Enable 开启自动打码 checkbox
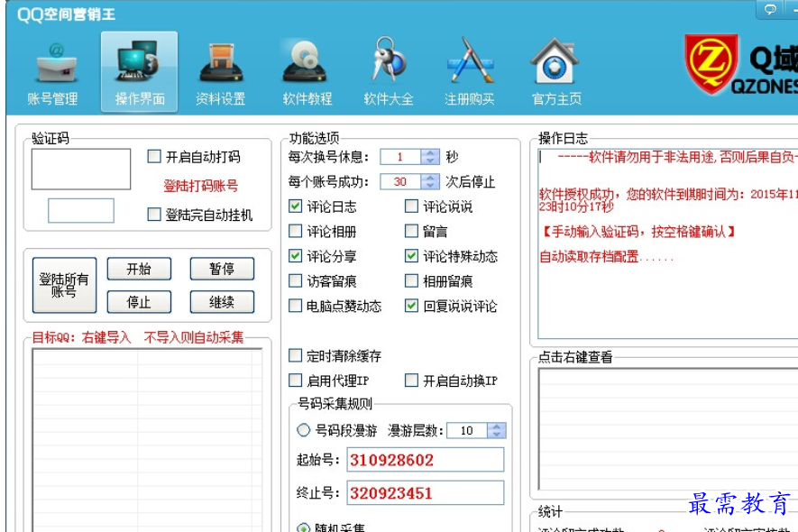 click(x=153, y=156)
